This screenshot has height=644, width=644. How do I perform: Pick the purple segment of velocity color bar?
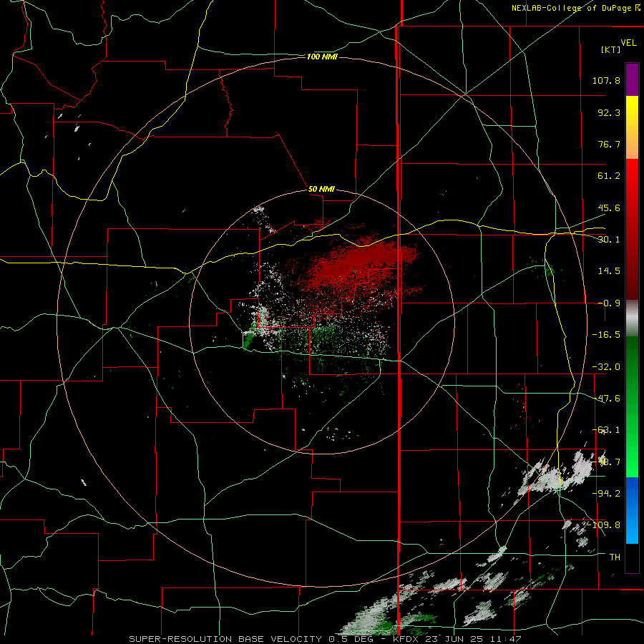(x=632, y=79)
